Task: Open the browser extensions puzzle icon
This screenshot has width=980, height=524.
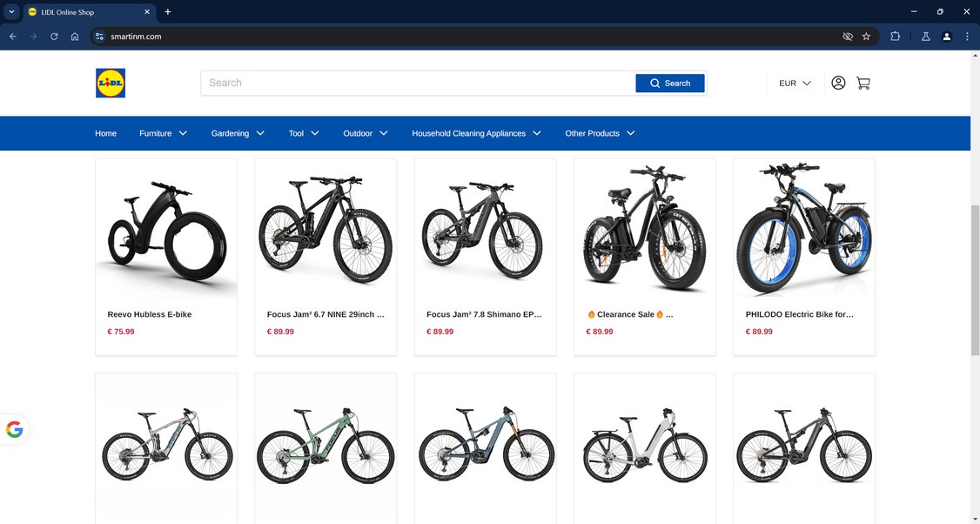Action: 895,37
